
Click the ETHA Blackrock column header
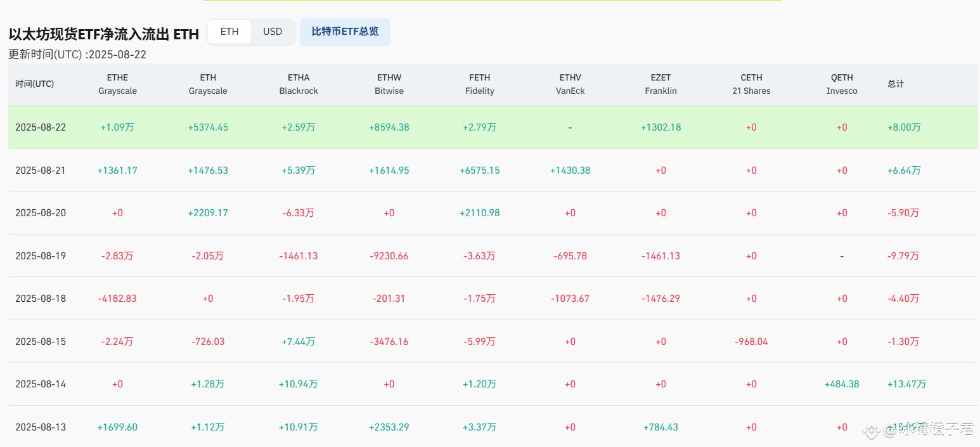point(299,84)
